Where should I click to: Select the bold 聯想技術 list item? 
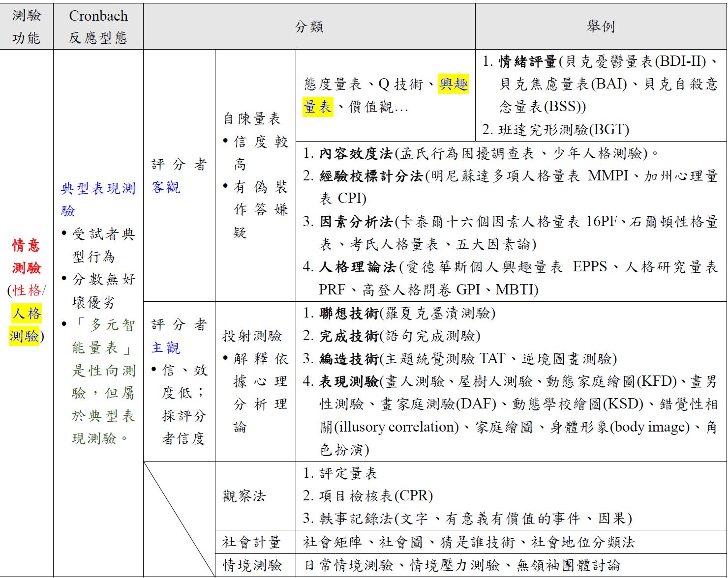pos(349,314)
